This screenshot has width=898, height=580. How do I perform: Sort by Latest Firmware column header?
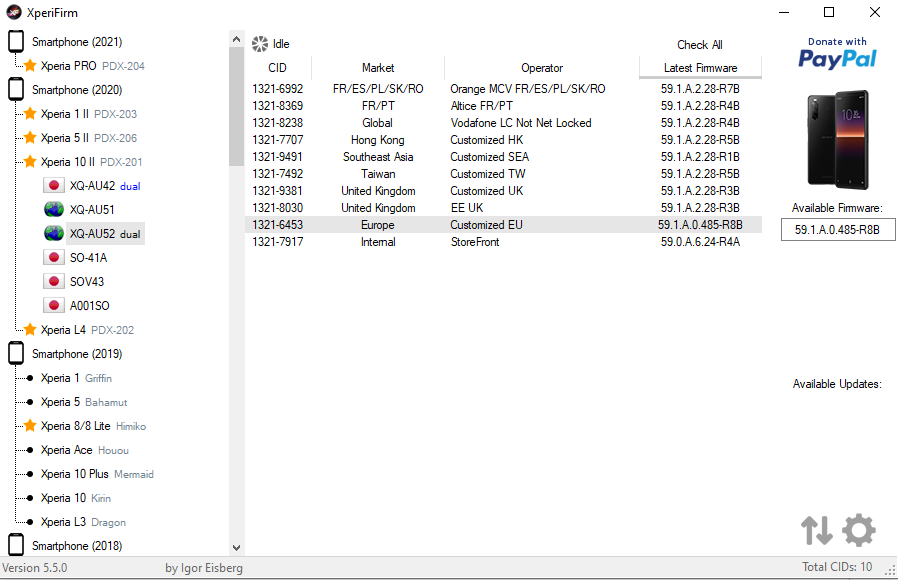700,68
